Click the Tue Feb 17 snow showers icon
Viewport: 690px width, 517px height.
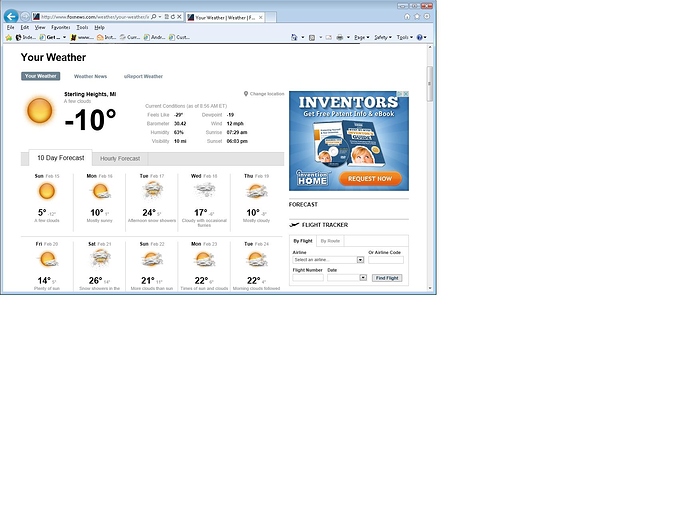[x=152, y=191]
